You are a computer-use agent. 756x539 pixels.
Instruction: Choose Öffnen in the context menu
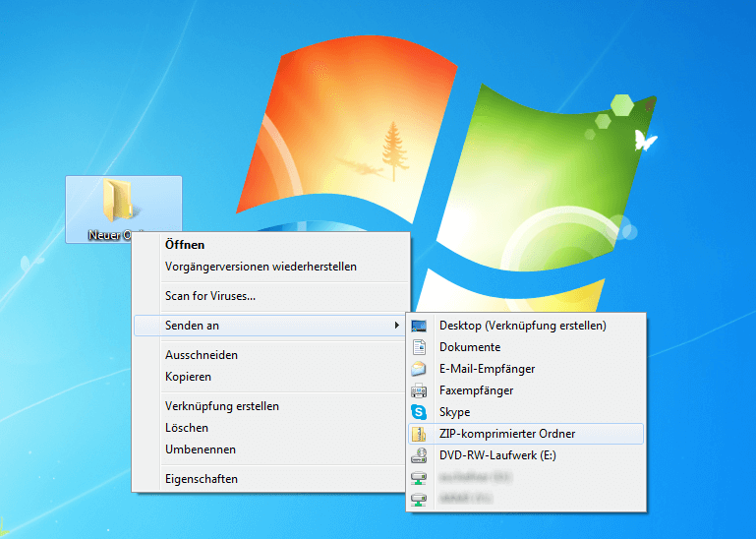click(185, 245)
